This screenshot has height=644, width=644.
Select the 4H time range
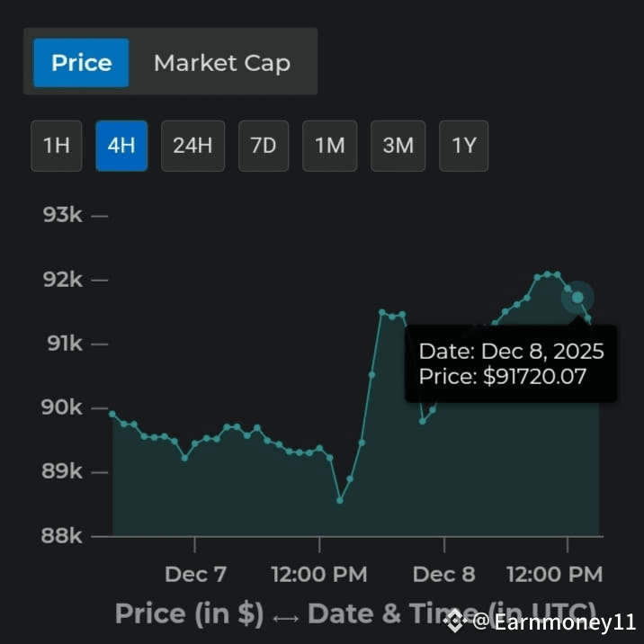[x=121, y=146]
